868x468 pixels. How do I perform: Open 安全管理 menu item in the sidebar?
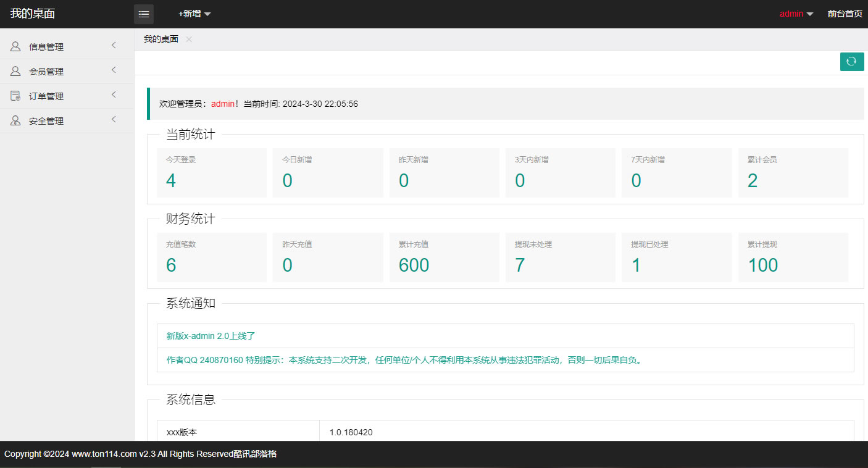(67, 120)
